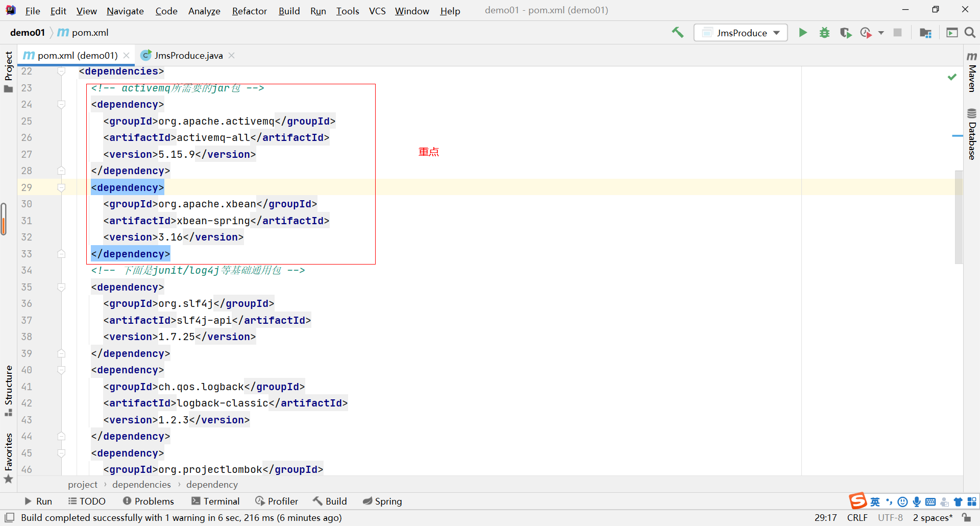
Task: Open the View menu
Action: click(x=87, y=11)
